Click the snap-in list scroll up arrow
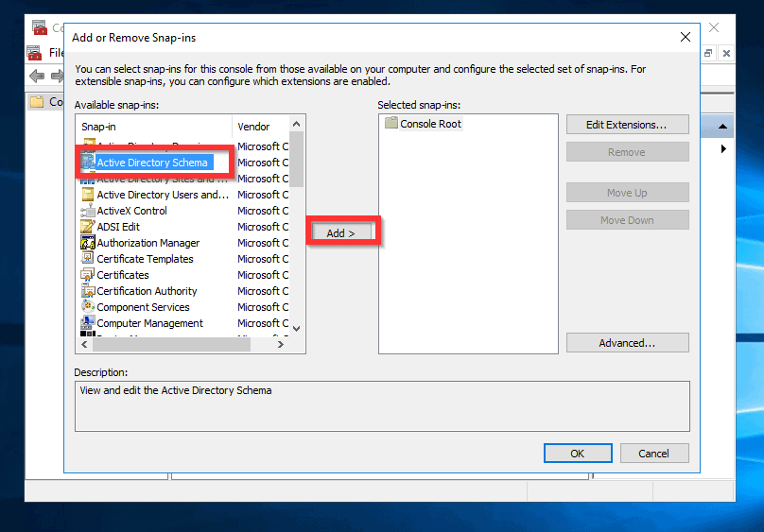This screenshot has width=764, height=532. click(x=296, y=124)
